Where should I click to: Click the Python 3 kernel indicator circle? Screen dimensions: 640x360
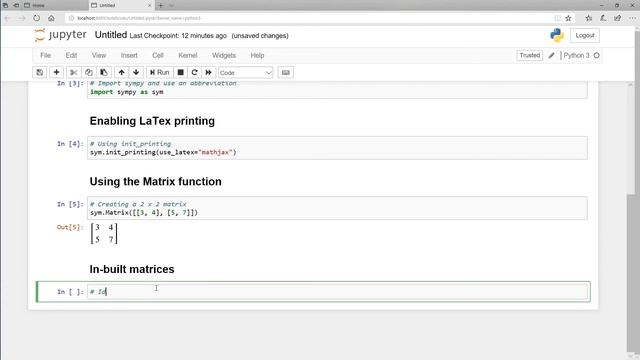(597, 55)
